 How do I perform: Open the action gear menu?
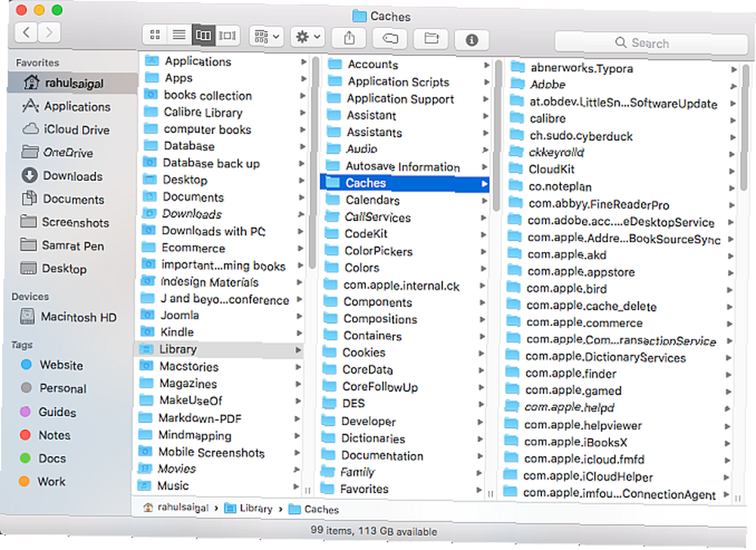(x=308, y=36)
